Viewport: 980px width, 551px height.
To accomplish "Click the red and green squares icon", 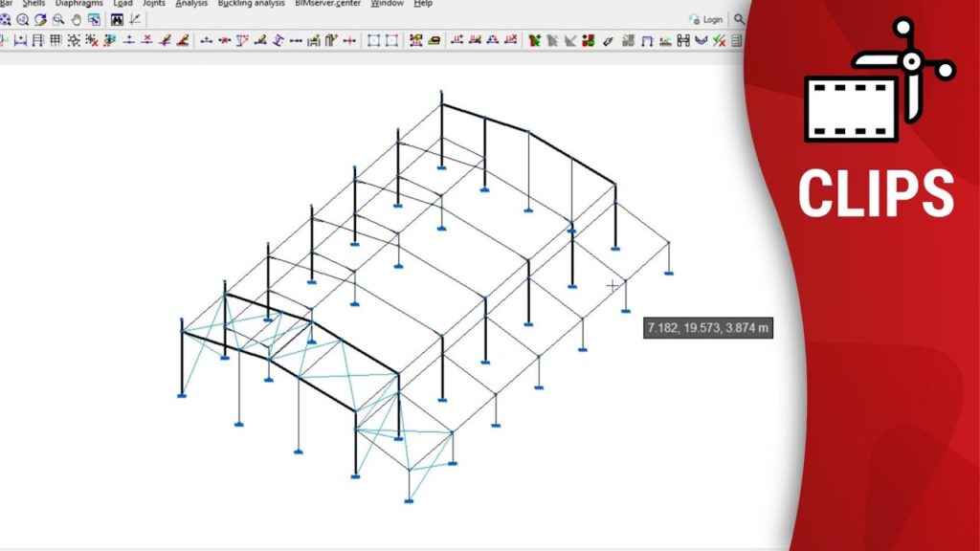I will pyautogui.click(x=588, y=40).
